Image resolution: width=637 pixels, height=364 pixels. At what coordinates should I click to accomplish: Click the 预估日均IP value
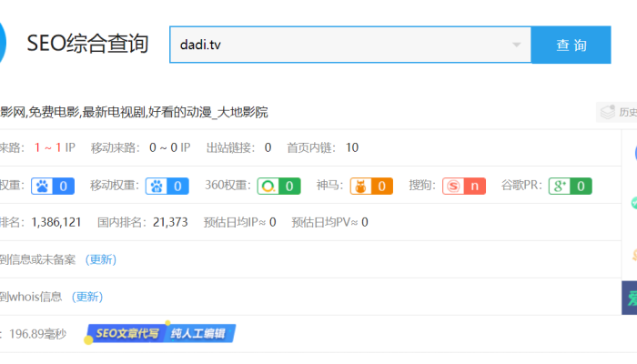[273, 222]
